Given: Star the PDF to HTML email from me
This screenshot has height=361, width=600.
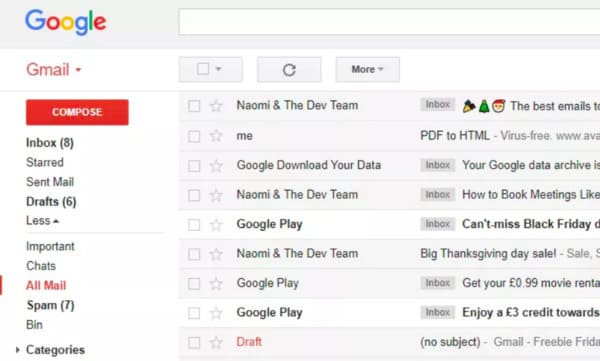Looking at the screenshot, I should tap(216, 136).
